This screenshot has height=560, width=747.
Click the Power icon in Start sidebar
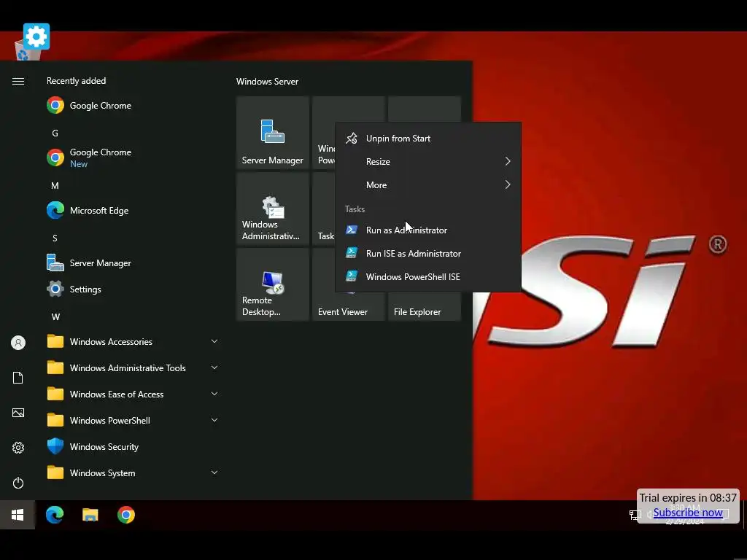click(18, 483)
